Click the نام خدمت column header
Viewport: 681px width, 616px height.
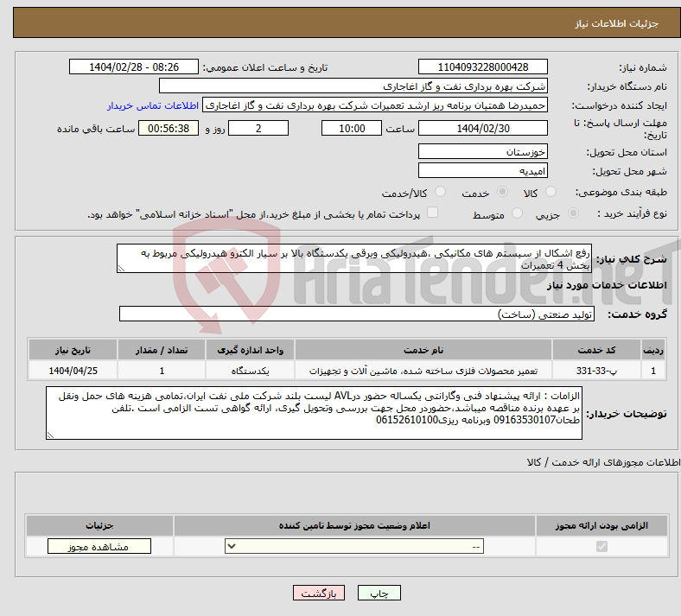(x=423, y=350)
